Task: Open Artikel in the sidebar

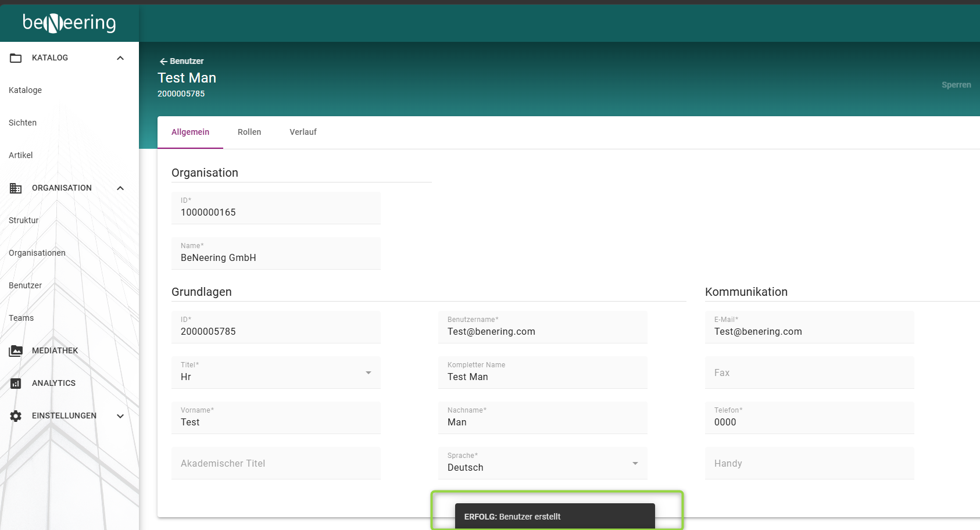Action: click(x=21, y=156)
